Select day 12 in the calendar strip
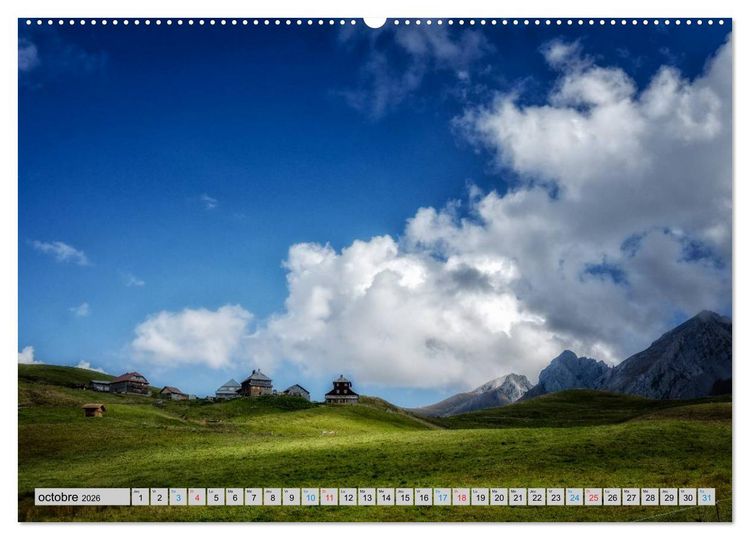This screenshot has width=750, height=540. [x=348, y=497]
